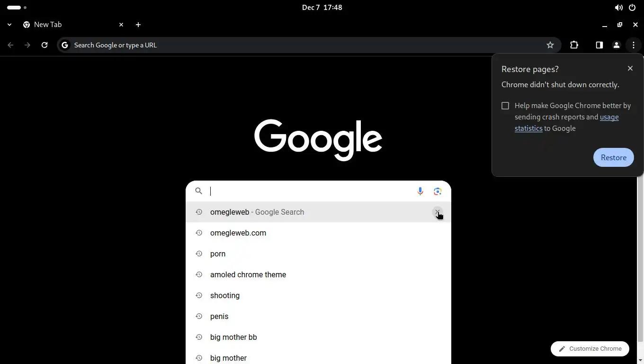The width and height of the screenshot is (644, 364).
Task: Open the system power menu icon
Action: 632,8
